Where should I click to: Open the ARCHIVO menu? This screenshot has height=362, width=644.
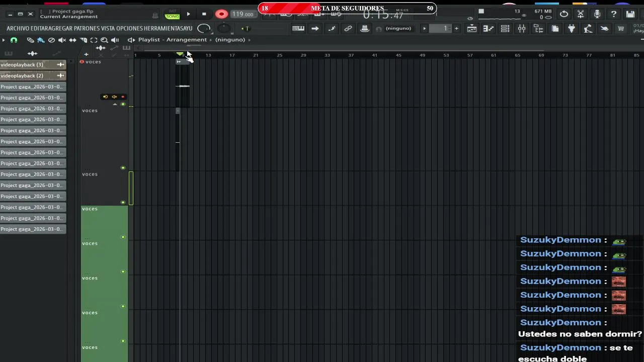[x=18, y=29]
